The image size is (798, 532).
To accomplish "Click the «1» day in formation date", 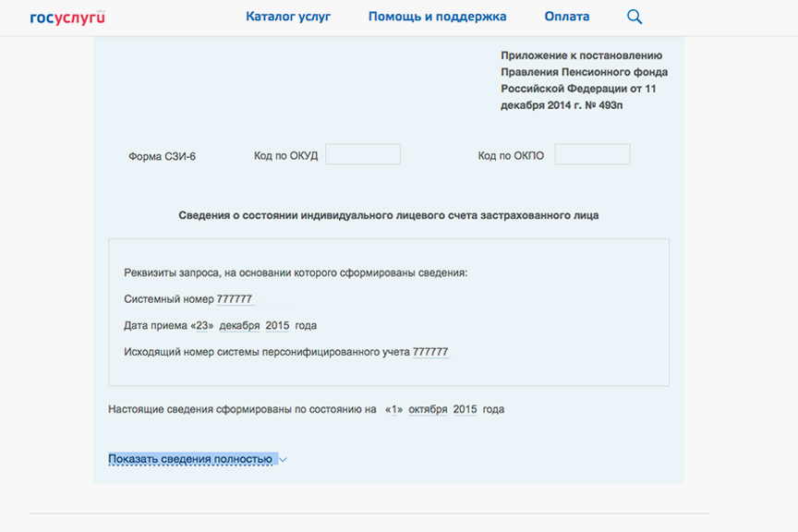I will pos(394,409).
